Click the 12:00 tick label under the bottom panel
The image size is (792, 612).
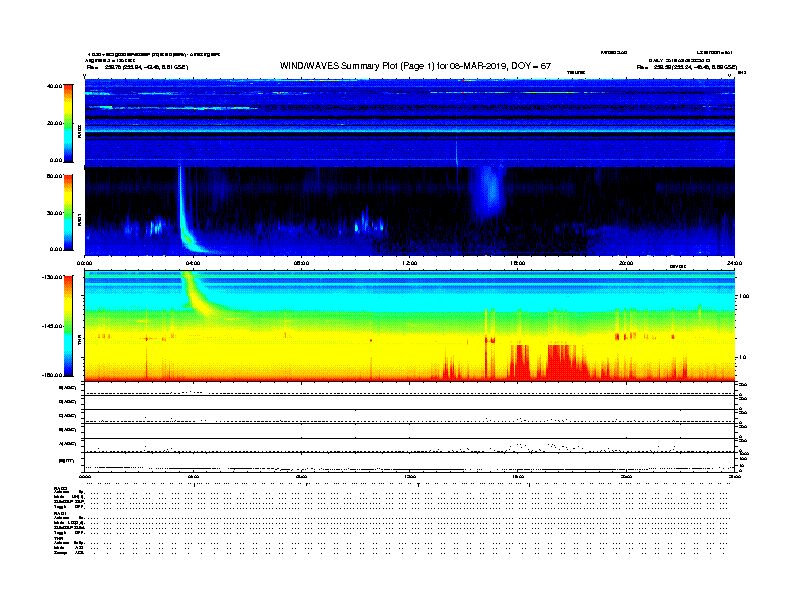[x=410, y=476]
